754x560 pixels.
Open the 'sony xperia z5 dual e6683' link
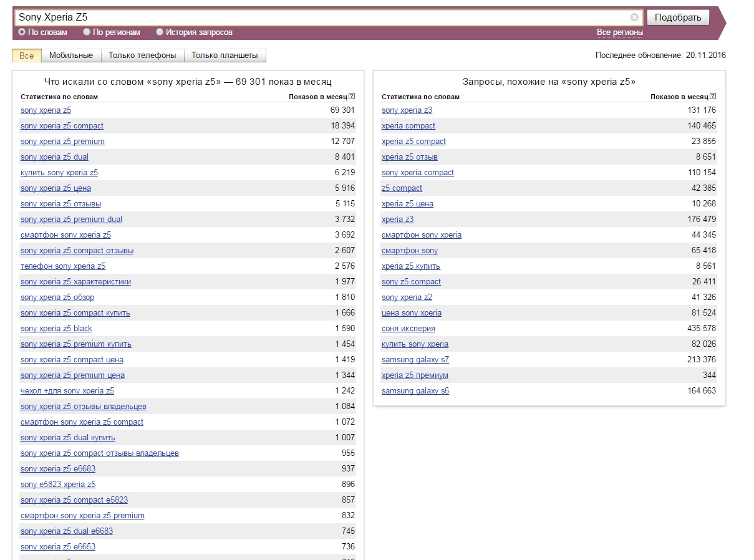(67, 531)
